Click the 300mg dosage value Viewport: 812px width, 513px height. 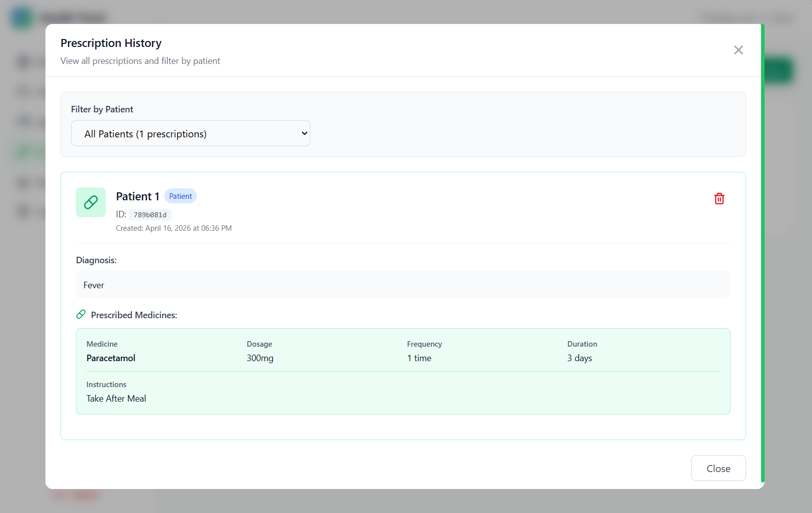coord(260,358)
